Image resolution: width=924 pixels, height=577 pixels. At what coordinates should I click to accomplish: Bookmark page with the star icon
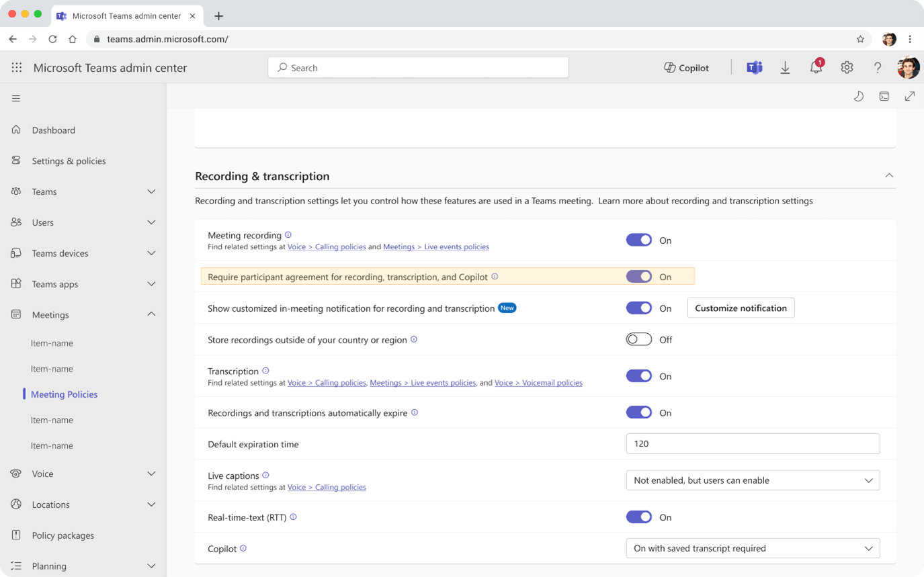tap(860, 39)
